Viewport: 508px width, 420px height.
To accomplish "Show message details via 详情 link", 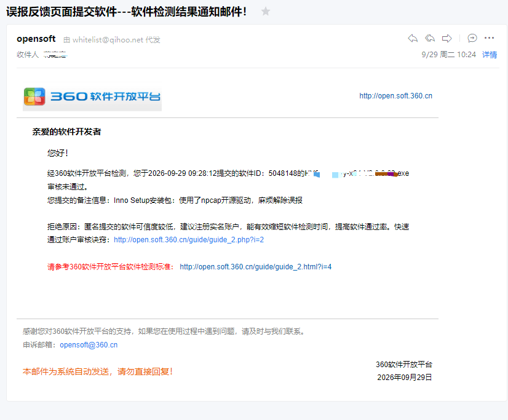I will (x=489, y=54).
